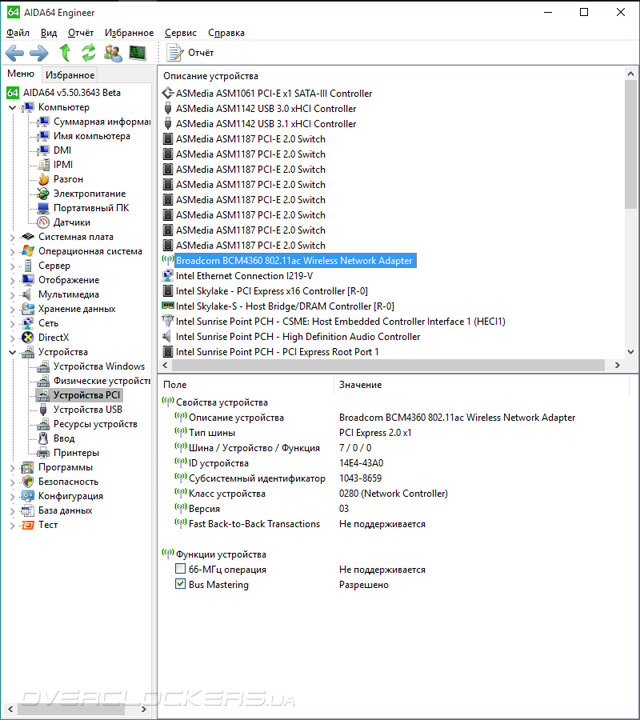This screenshot has height=720, width=640.
Task: Click the tree panel horizontal scrollbar right arrow
Action: click(144, 709)
